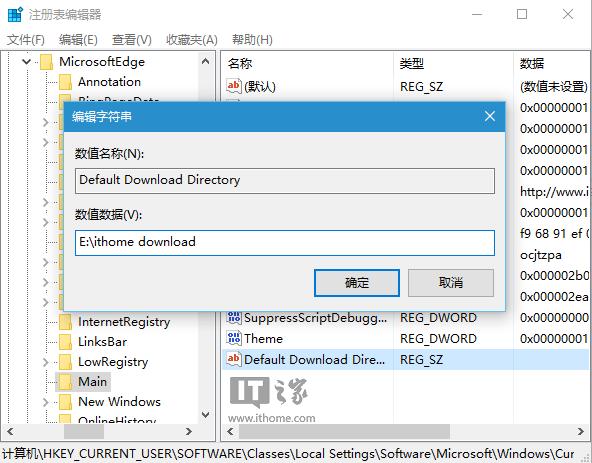Open the 帮助(H) menu
Image resolution: width=592 pixels, height=463 pixels.
(252, 40)
